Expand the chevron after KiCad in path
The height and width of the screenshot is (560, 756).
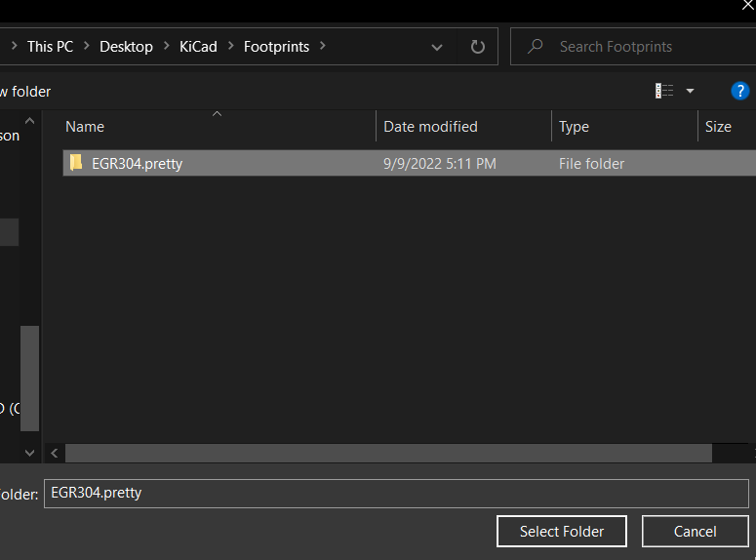[x=230, y=46]
